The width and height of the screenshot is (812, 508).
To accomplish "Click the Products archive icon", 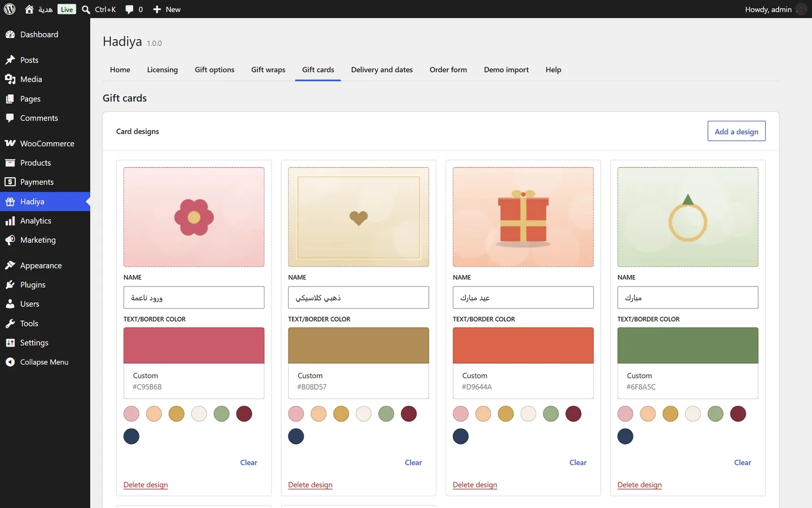I will (10, 163).
